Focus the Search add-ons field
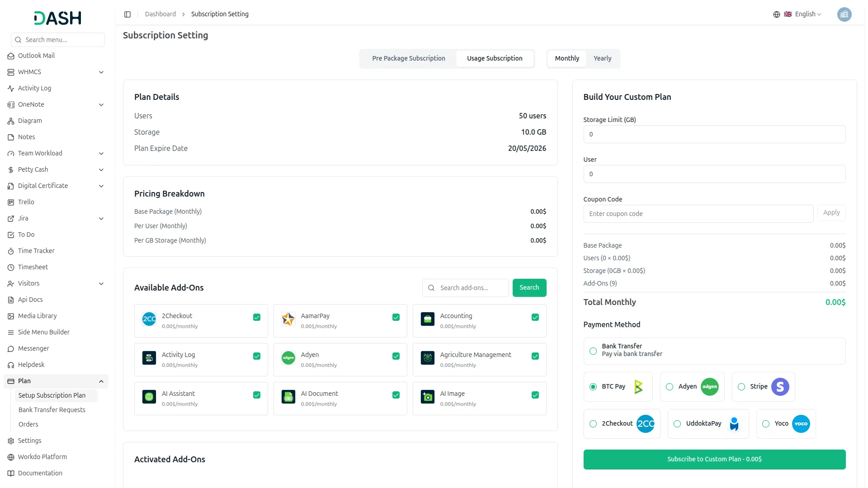Viewport: 868px width, 488px height. pyautogui.click(x=466, y=288)
